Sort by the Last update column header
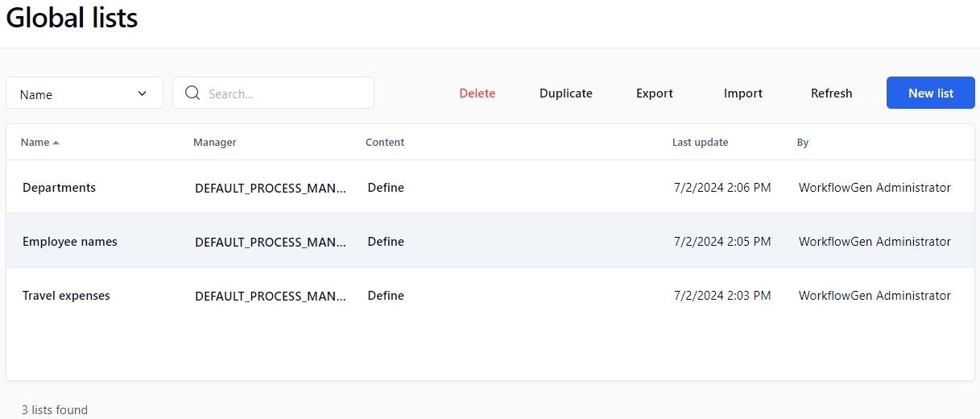The width and height of the screenshot is (980, 419). click(700, 143)
